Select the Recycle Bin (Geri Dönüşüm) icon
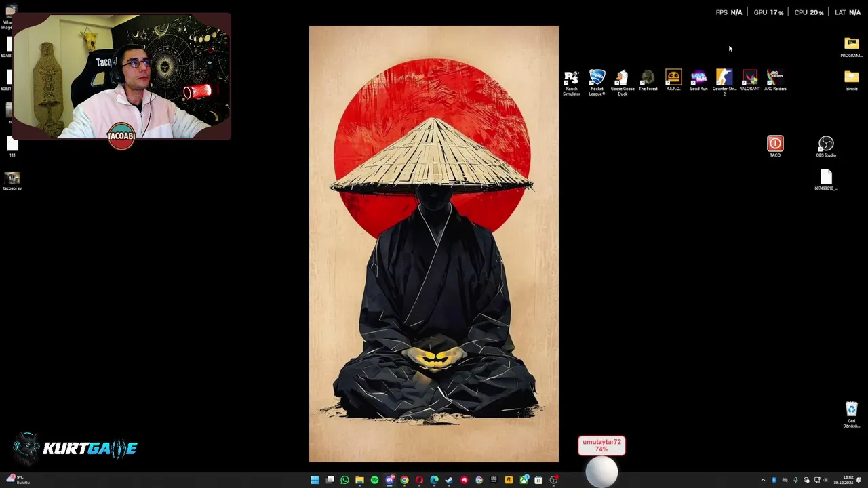This screenshot has height=488, width=868. (852, 414)
